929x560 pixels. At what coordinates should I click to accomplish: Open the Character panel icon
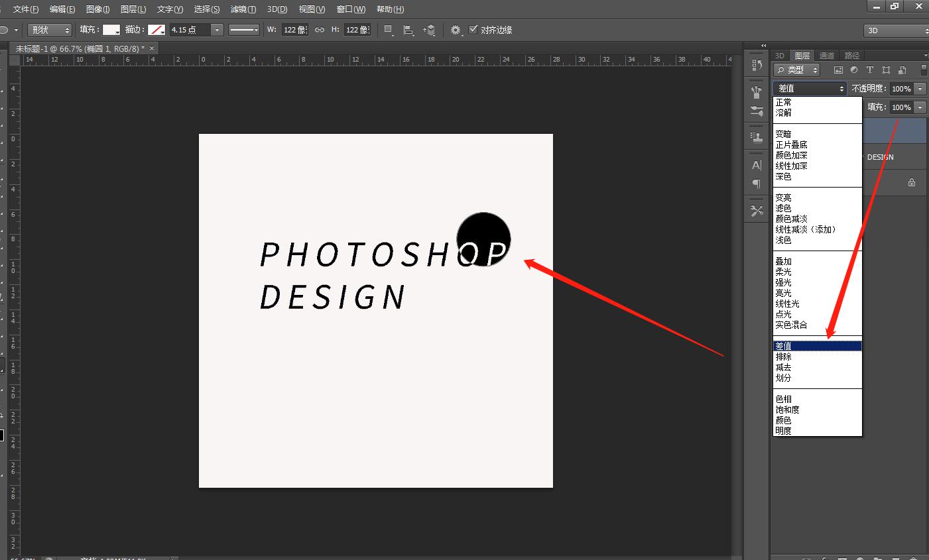[x=757, y=165]
